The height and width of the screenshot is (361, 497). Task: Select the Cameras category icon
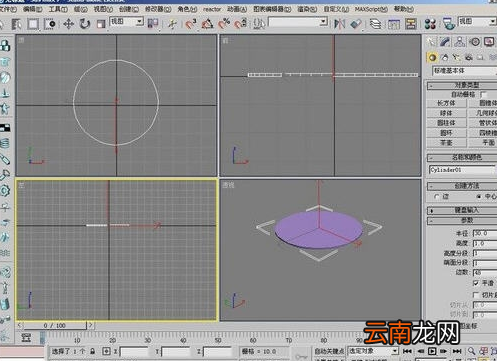coord(469,57)
